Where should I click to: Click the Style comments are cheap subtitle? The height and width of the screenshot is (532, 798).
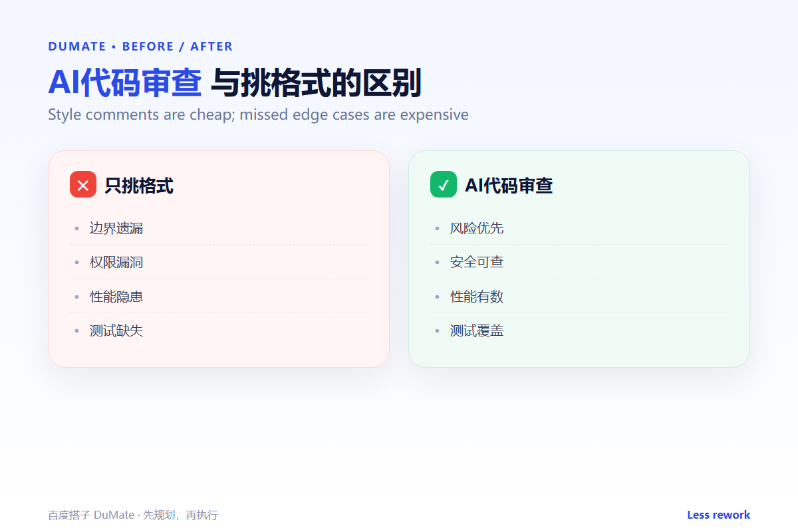click(x=258, y=114)
